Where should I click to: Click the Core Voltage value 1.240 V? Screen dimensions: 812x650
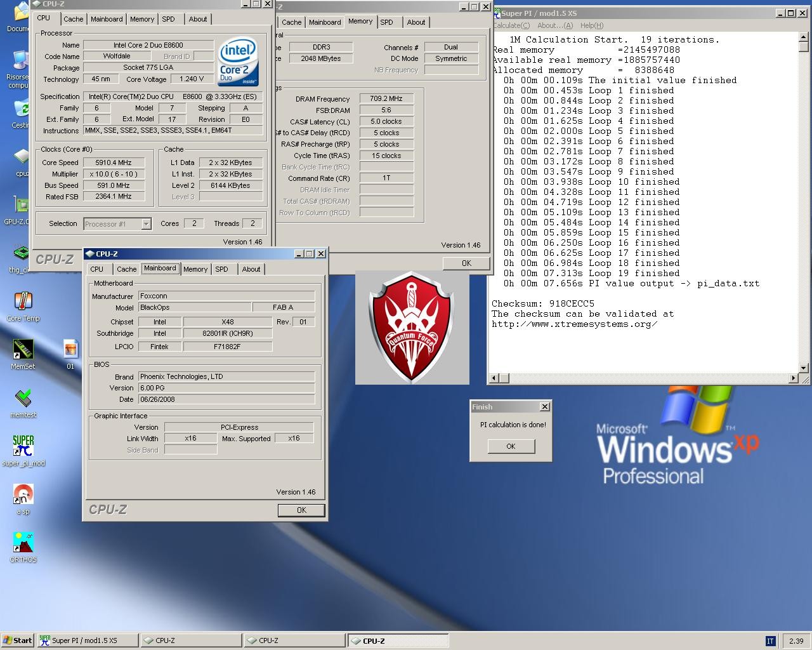[192, 79]
